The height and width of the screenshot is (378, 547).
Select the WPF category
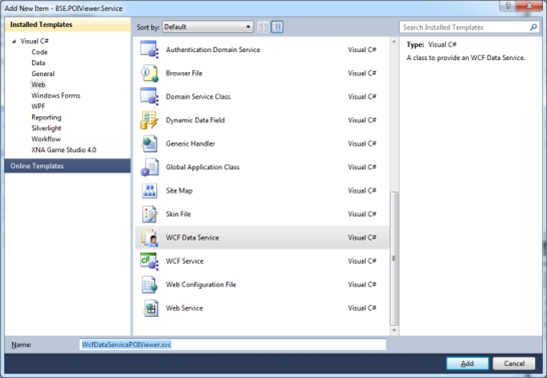tap(38, 106)
